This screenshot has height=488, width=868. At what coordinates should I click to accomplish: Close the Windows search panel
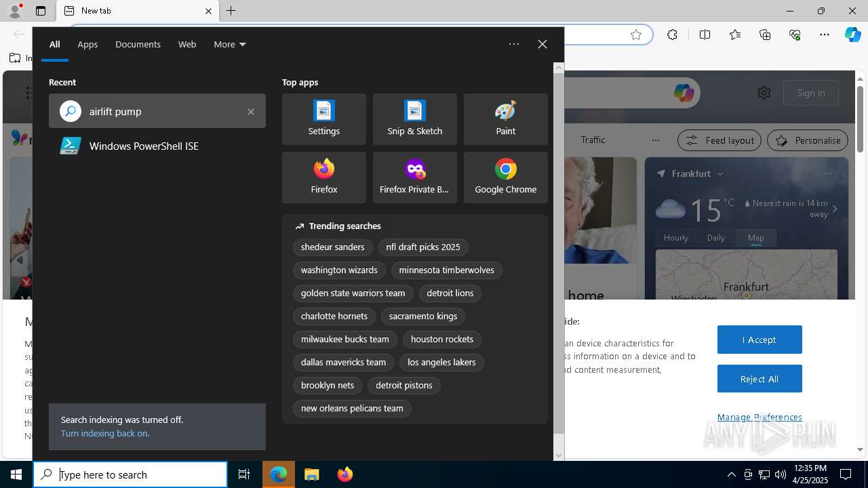(542, 44)
